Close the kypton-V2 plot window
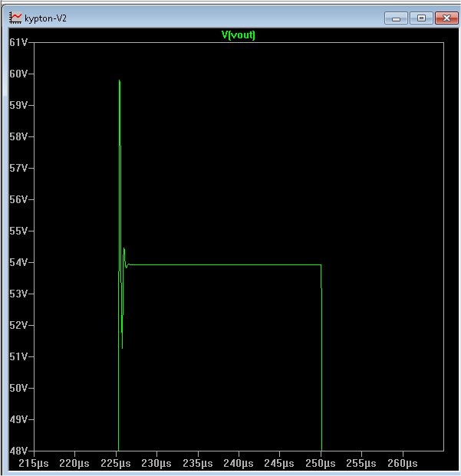461x476 pixels. click(446, 18)
